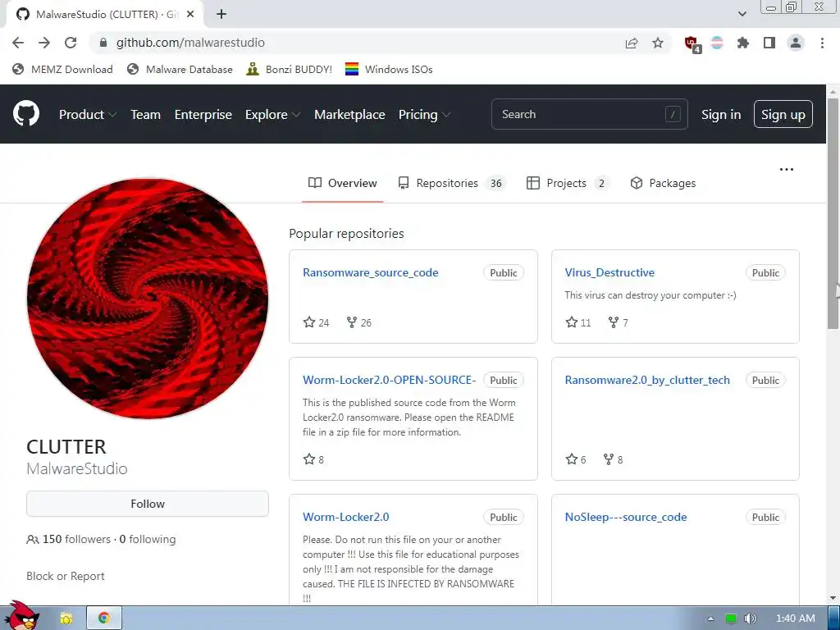The height and width of the screenshot is (630, 840).
Task: Switch to the Packages tab
Action: [x=663, y=183]
